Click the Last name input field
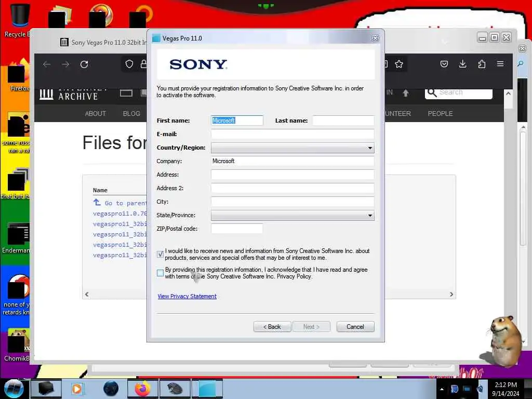The height and width of the screenshot is (399, 532). [x=343, y=121]
